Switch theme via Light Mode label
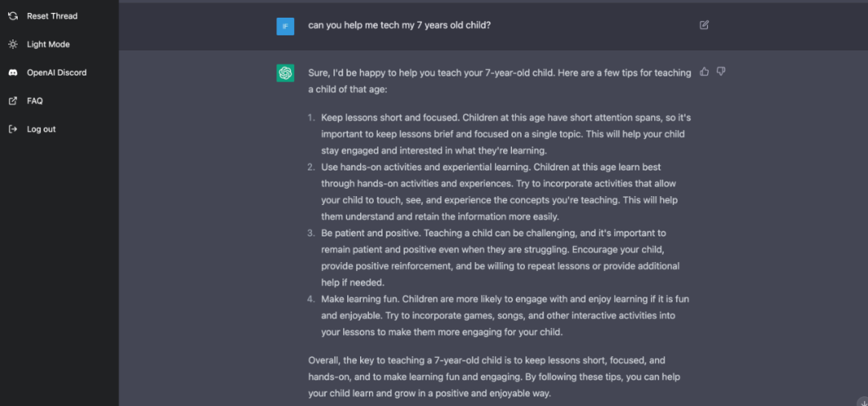 (x=48, y=44)
